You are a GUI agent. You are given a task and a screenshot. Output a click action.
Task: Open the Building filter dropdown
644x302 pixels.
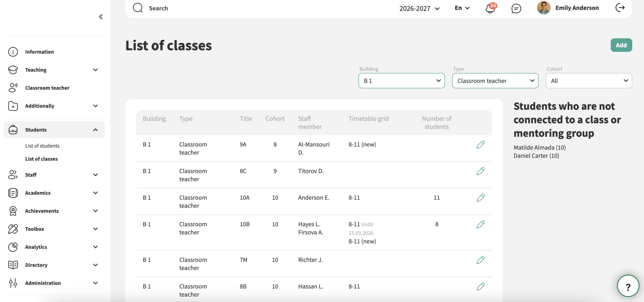click(402, 81)
